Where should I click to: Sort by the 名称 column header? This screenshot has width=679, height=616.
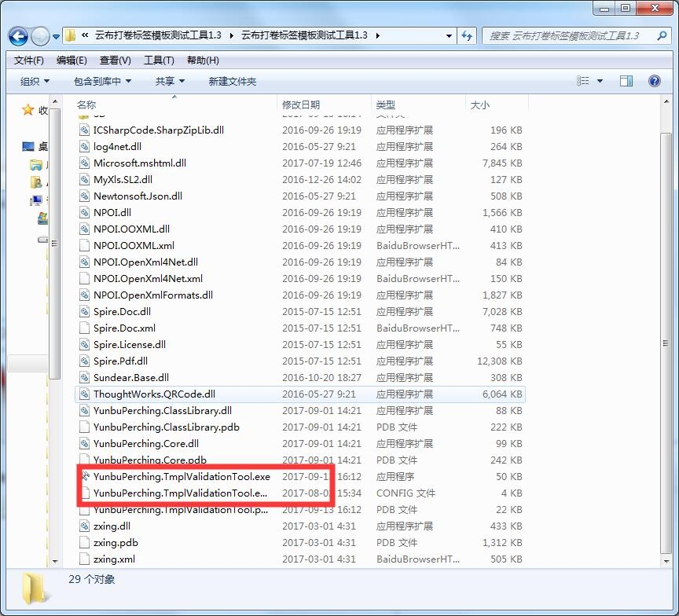(86, 104)
